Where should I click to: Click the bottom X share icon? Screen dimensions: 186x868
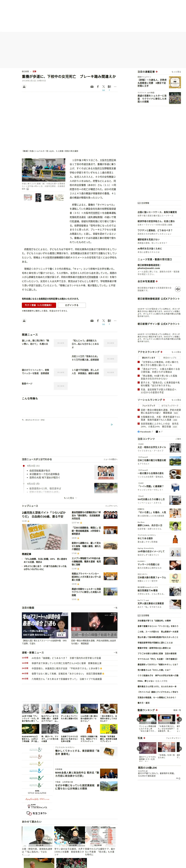click(x=104, y=321)
